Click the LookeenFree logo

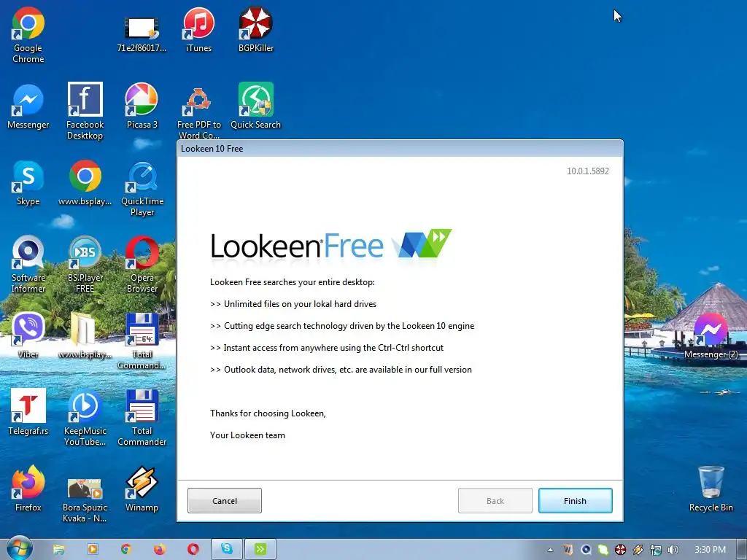point(330,245)
